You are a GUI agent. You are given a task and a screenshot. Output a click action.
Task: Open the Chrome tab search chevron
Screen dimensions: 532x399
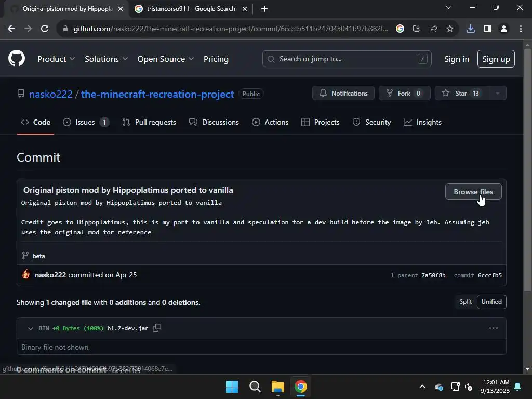(448, 7)
